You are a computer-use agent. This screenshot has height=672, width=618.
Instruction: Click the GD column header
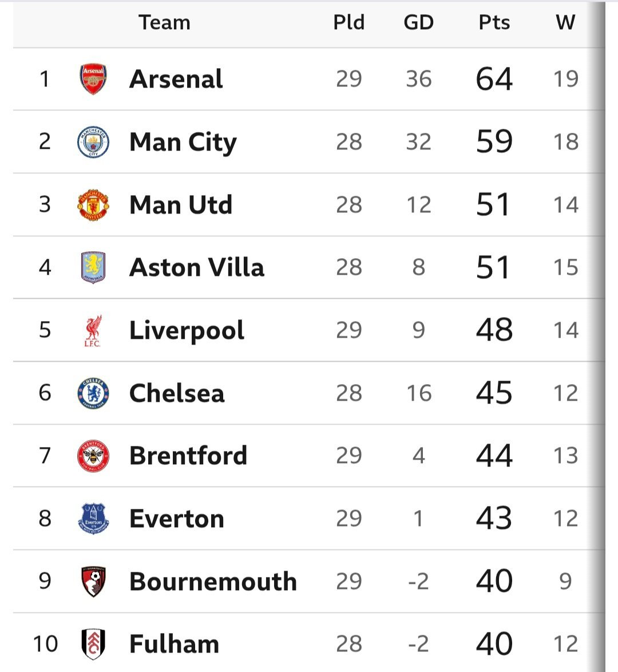pos(418,23)
